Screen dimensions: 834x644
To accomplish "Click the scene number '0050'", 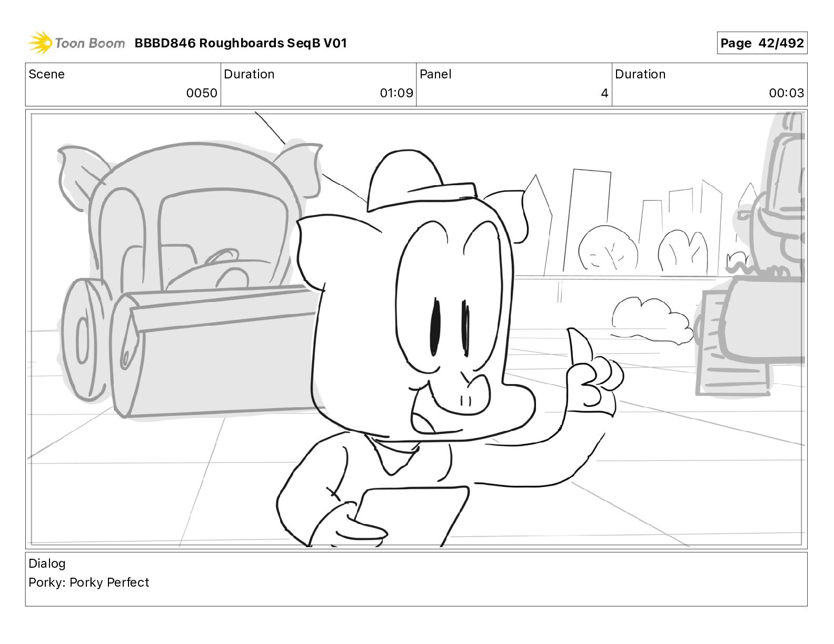I will coord(202,93).
